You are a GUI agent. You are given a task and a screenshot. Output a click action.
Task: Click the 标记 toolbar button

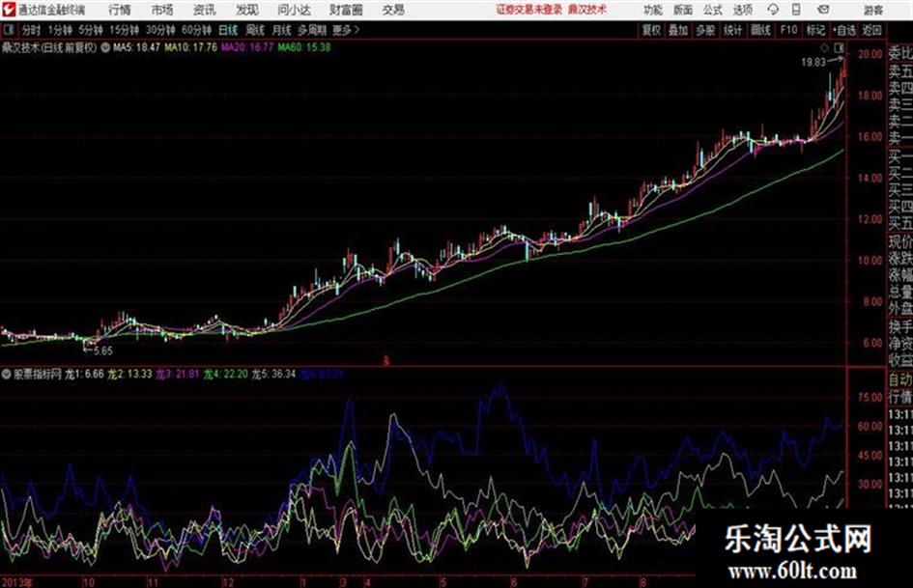pos(815,30)
